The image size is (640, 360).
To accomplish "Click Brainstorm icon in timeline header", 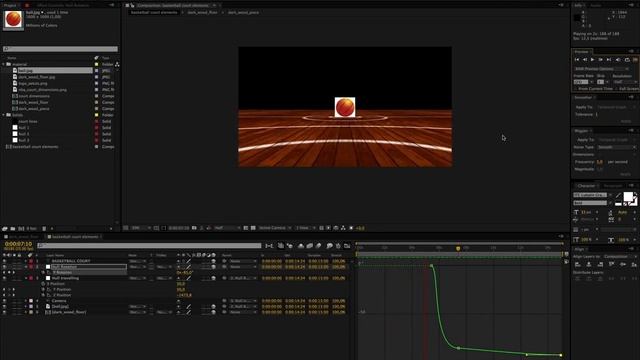I will (329, 246).
